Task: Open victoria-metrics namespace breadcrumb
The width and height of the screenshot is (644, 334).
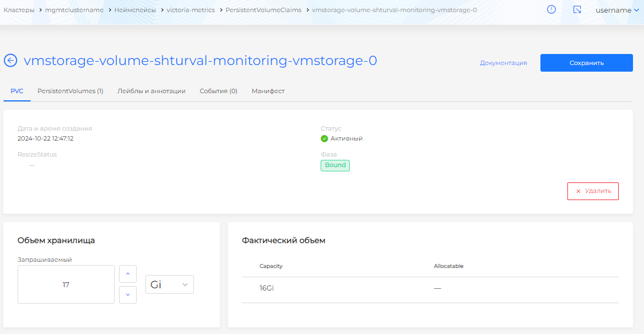Action: click(191, 10)
